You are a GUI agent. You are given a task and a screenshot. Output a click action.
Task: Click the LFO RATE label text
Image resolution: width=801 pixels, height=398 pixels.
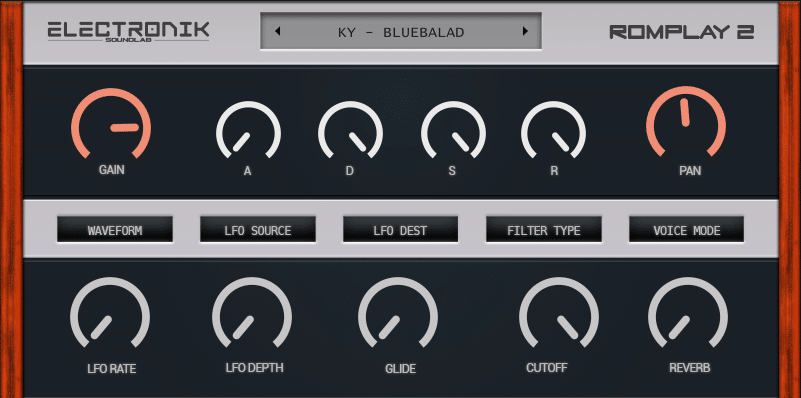pyautogui.click(x=111, y=368)
